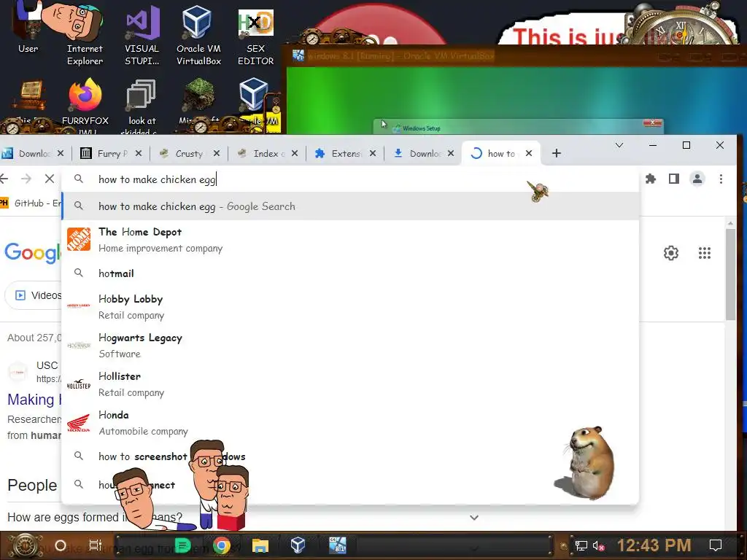Toggle Chrome's side panel icon

pos(673,179)
